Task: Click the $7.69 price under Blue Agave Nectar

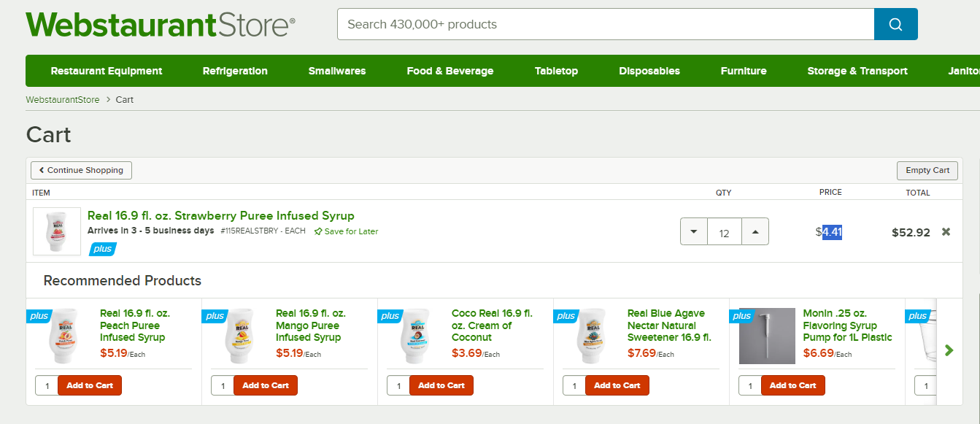Action: point(641,353)
